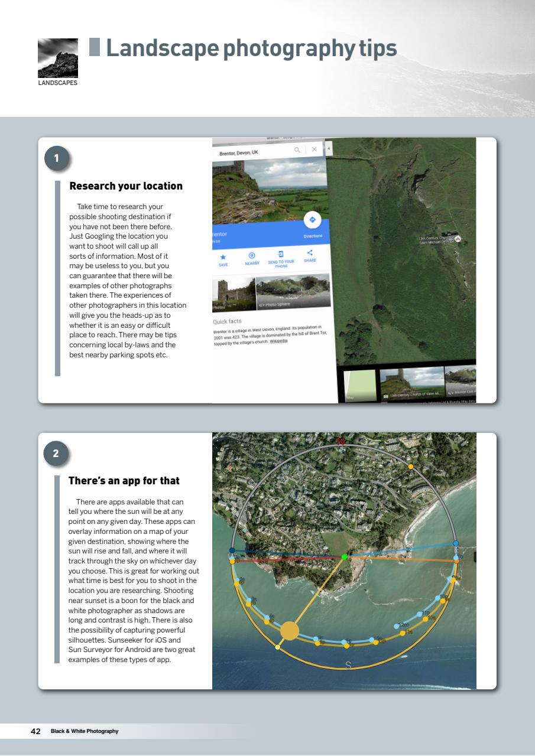Click the church marker on satellite map
The height and width of the screenshot is (756, 535).
pyautogui.click(x=457, y=238)
